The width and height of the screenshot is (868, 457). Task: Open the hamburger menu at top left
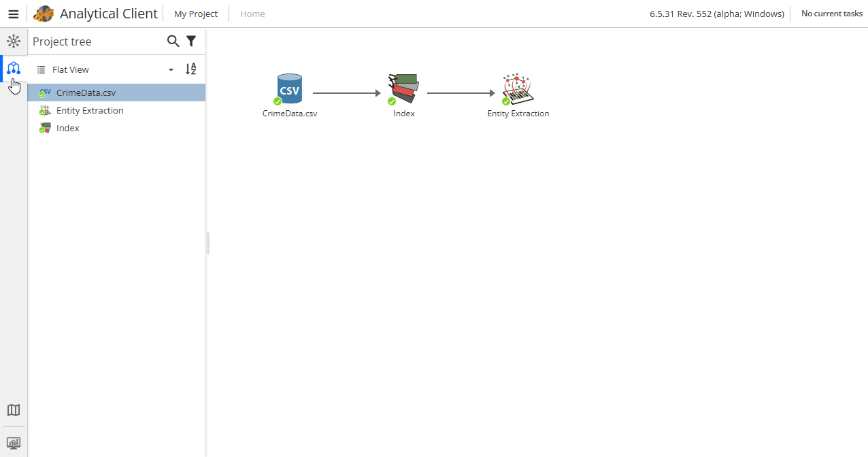tap(14, 14)
